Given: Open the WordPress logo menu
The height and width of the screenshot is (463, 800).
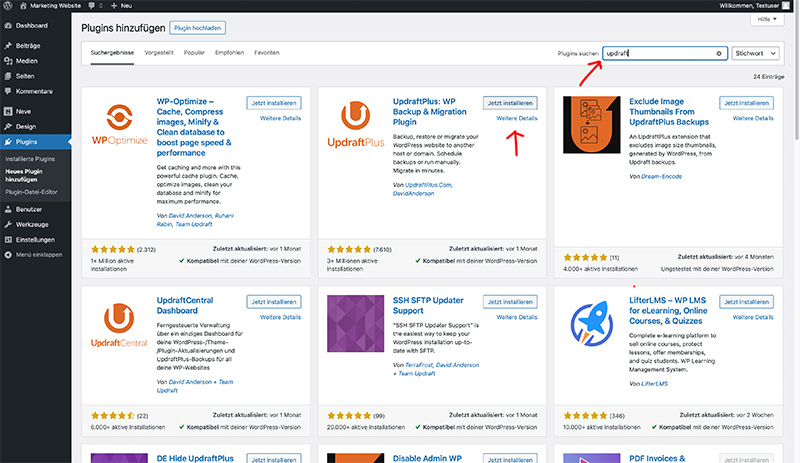Looking at the screenshot, I should [8, 6].
